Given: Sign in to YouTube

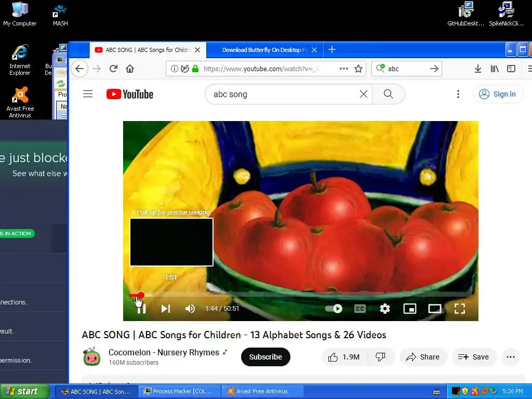Looking at the screenshot, I should point(498,94).
